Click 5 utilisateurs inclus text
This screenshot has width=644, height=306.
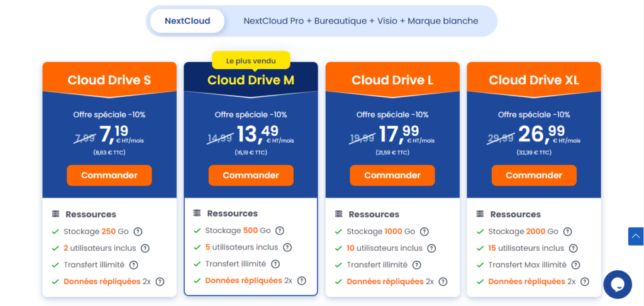[x=241, y=248]
